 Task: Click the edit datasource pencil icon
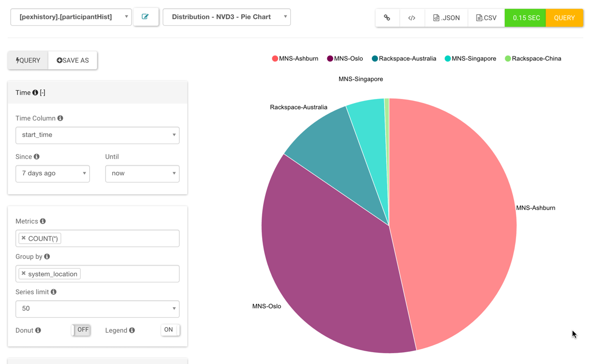(145, 17)
